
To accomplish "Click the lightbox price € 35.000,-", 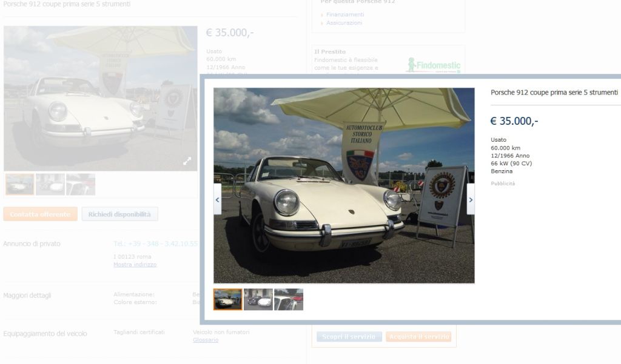I will point(514,121).
